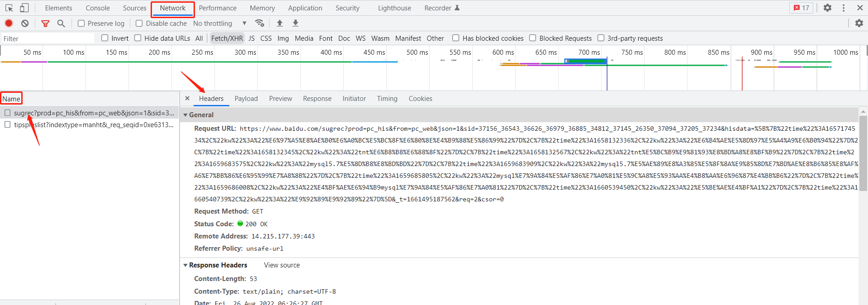The width and height of the screenshot is (868, 305).
Task: Click the inspect element picker icon
Action: click(9, 8)
